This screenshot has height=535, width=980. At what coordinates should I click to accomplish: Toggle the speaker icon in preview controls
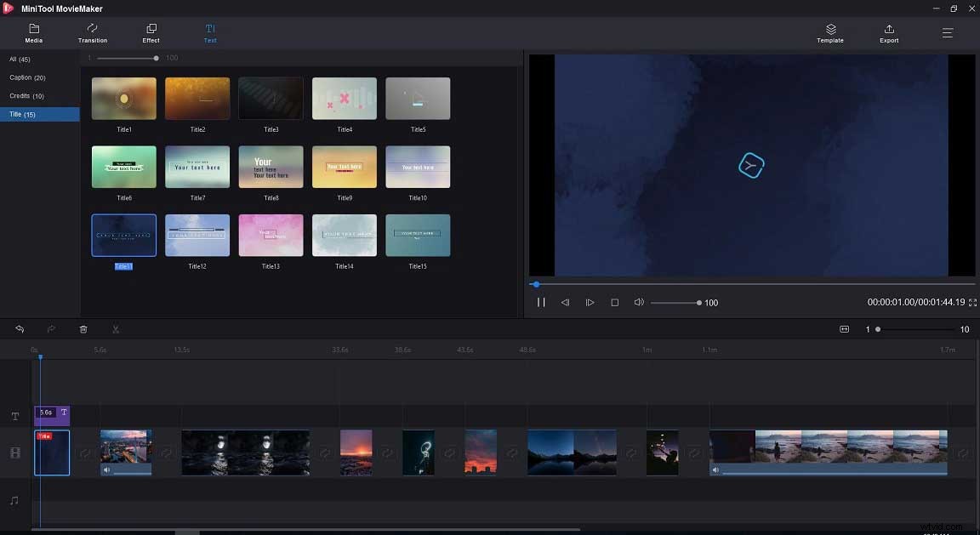pos(639,302)
